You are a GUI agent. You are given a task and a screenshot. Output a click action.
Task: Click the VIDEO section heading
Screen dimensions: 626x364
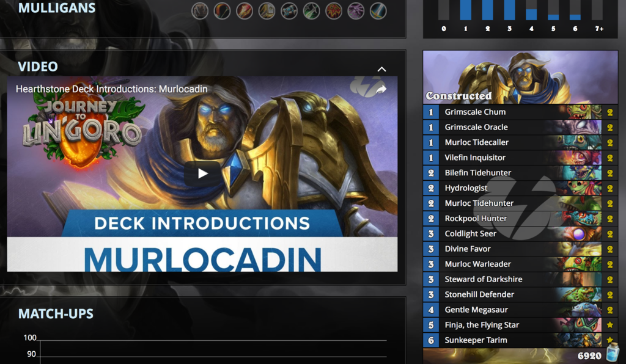pos(38,67)
